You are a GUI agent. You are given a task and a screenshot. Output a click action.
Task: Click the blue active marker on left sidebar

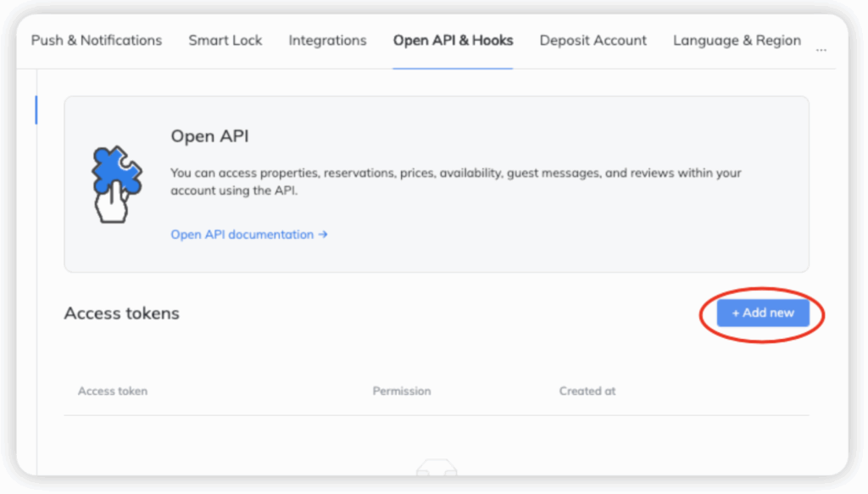click(x=36, y=110)
